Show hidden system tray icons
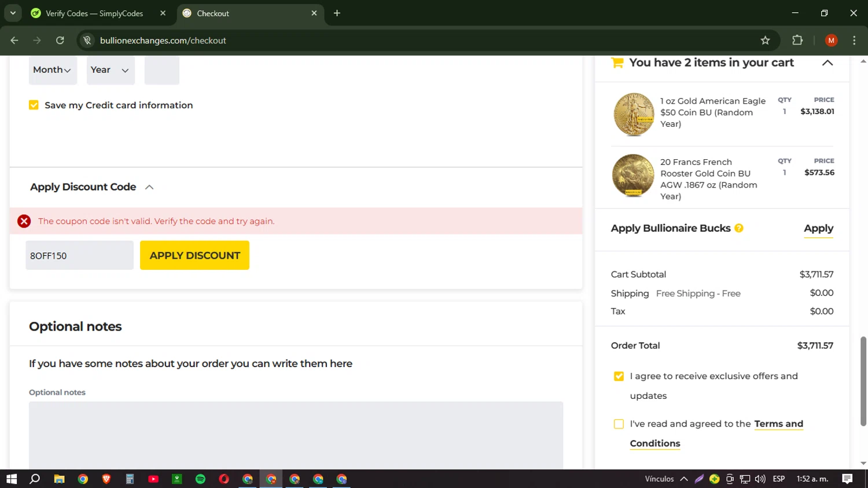 (x=684, y=479)
